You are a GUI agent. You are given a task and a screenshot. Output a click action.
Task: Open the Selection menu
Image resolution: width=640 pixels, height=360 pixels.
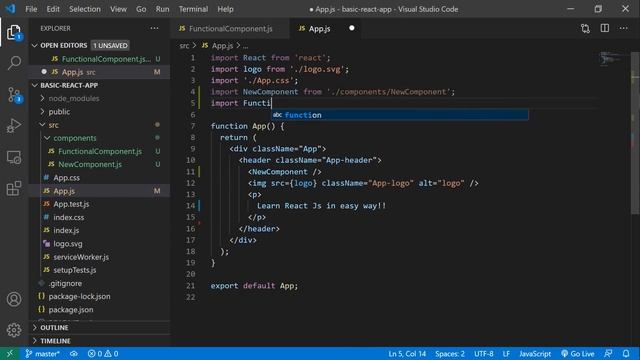point(84,9)
